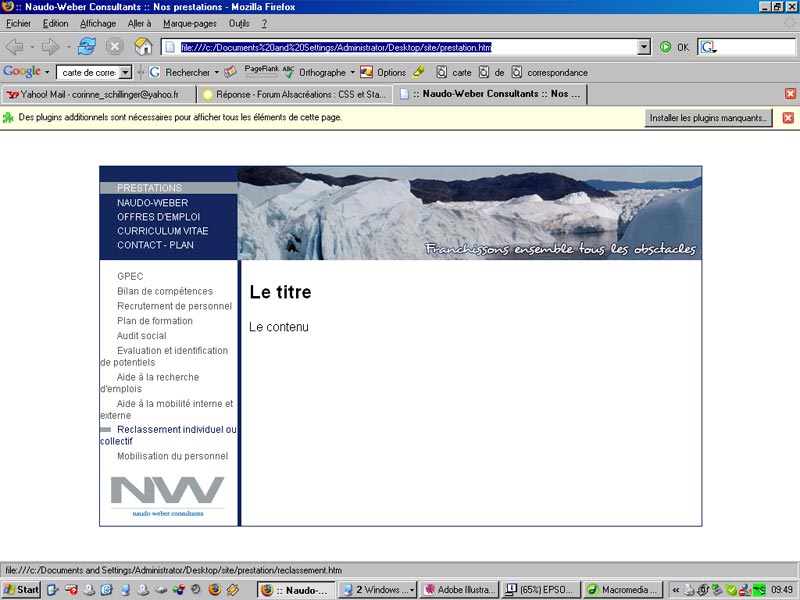The width and height of the screenshot is (800, 600).
Task: Switch to the Yahoo! Mail tab
Action: [97, 94]
